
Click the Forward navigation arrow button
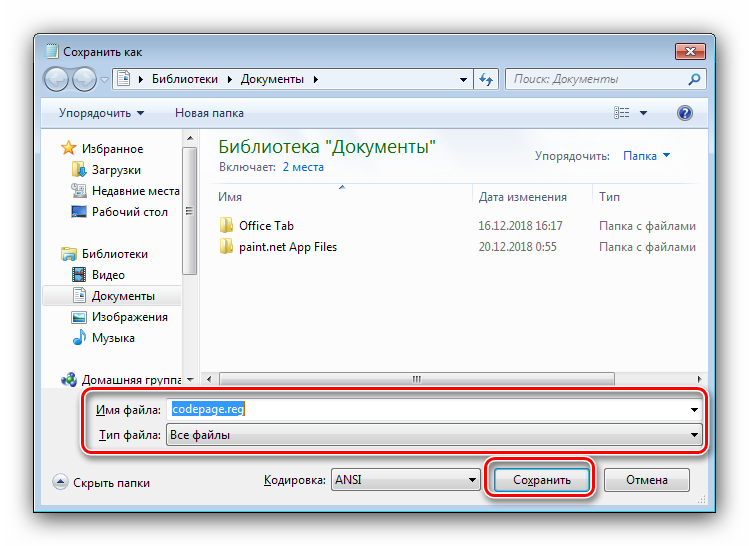[84, 79]
